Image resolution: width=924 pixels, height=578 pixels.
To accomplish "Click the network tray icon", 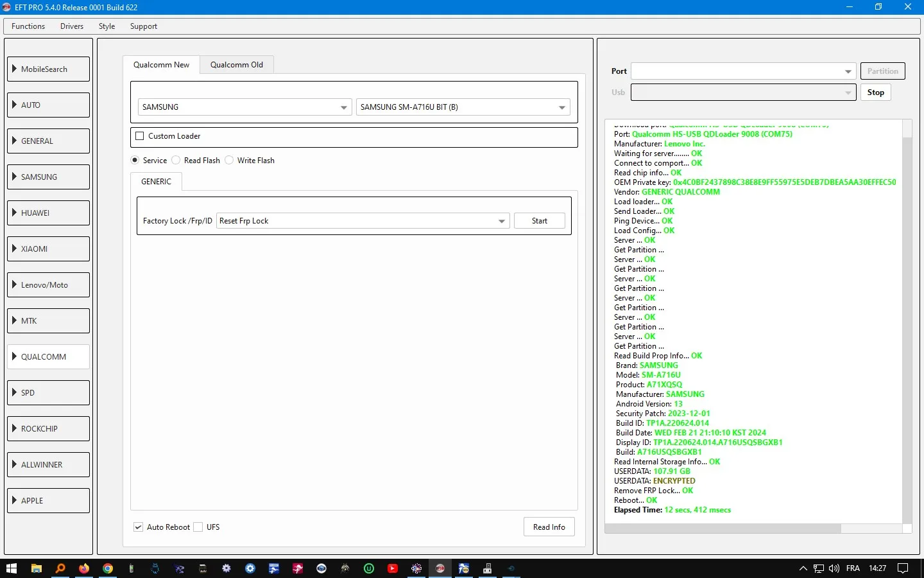I will (x=819, y=568).
